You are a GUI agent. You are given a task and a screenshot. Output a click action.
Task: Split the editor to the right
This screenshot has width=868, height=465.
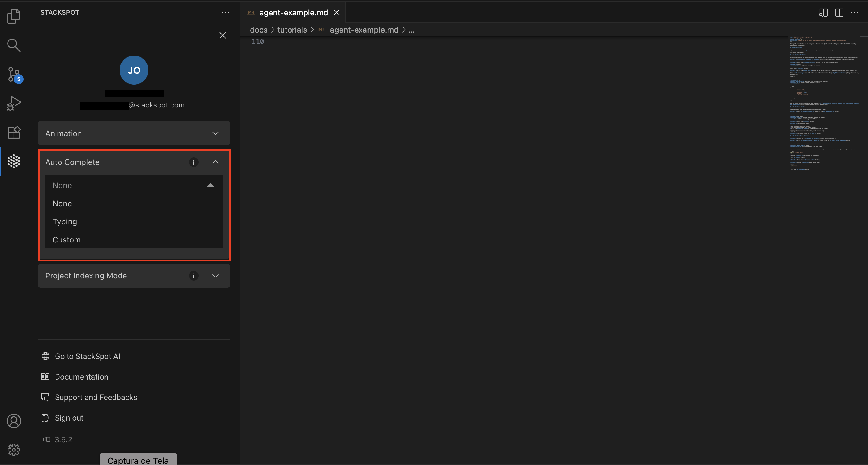[x=839, y=12]
